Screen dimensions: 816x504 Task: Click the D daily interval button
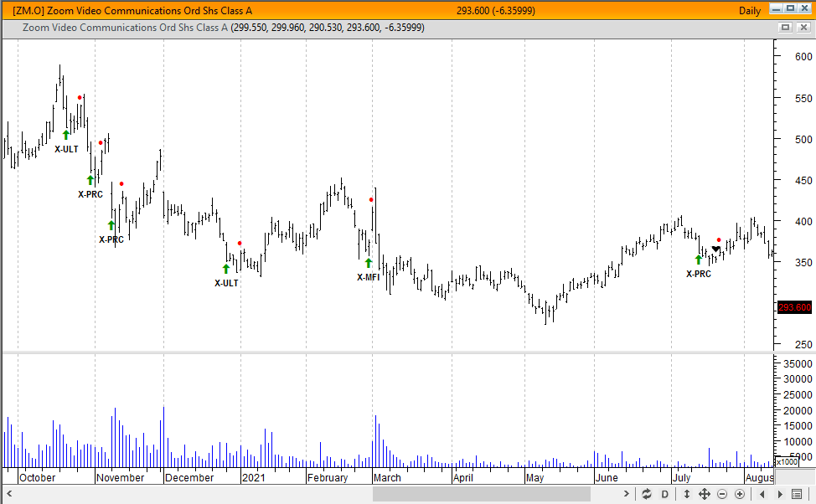pyautogui.click(x=664, y=494)
